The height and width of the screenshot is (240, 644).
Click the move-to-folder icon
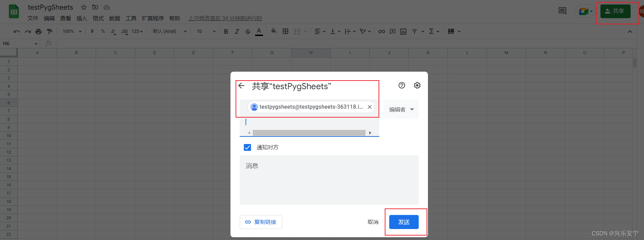95,7
